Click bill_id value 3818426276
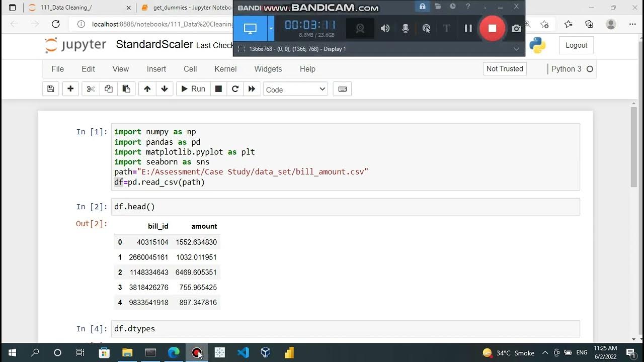This screenshot has height=362, width=644. coord(148,288)
